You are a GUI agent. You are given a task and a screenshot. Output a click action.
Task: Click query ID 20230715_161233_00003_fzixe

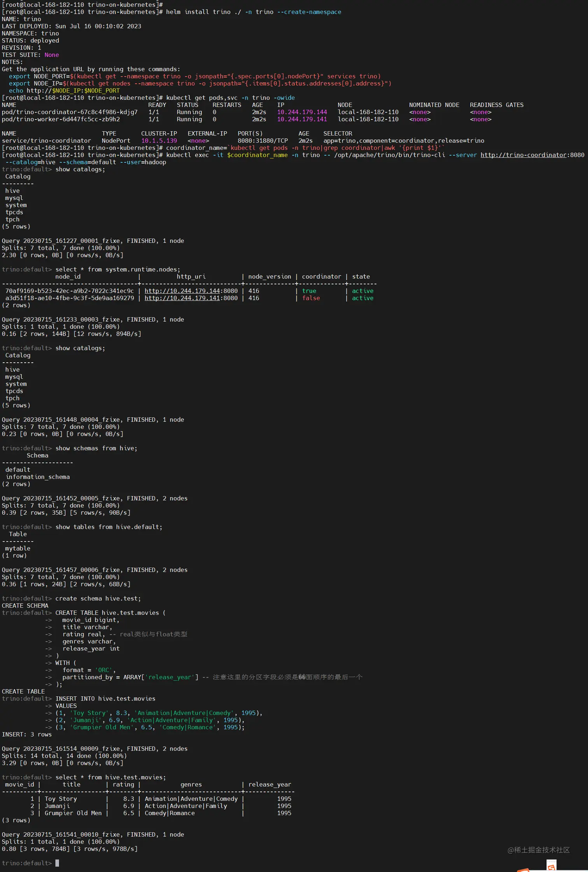72,319
